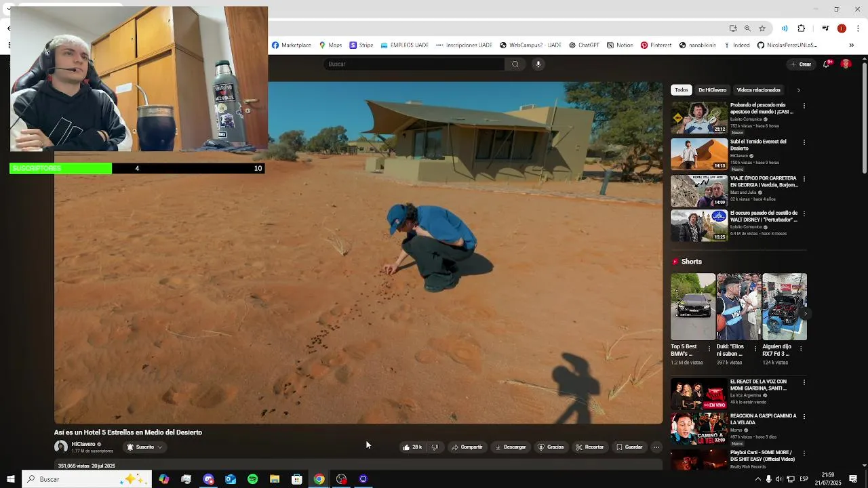Show hidden system tray icons
The image size is (868, 488).
[758, 479]
